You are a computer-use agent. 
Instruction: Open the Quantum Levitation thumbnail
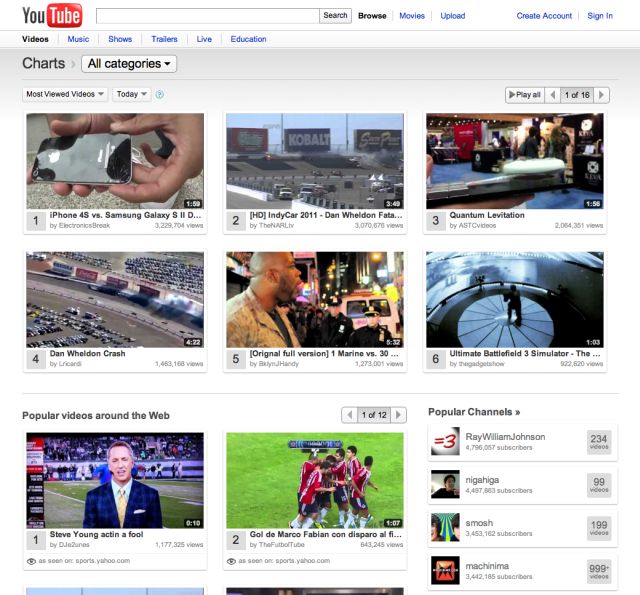515,161
